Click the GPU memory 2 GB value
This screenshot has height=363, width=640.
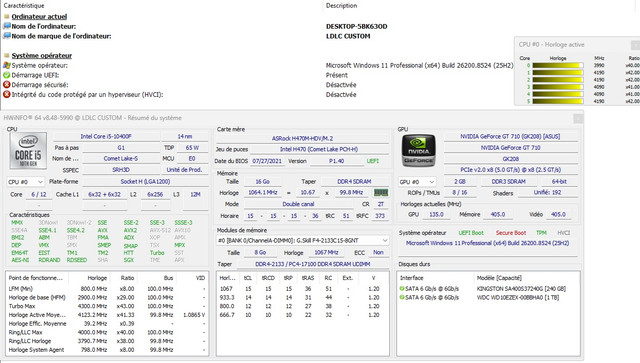click(459, 182)
